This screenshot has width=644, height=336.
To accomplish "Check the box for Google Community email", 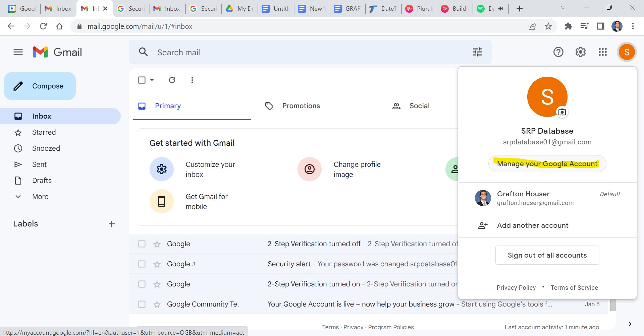I will (142, 304).
